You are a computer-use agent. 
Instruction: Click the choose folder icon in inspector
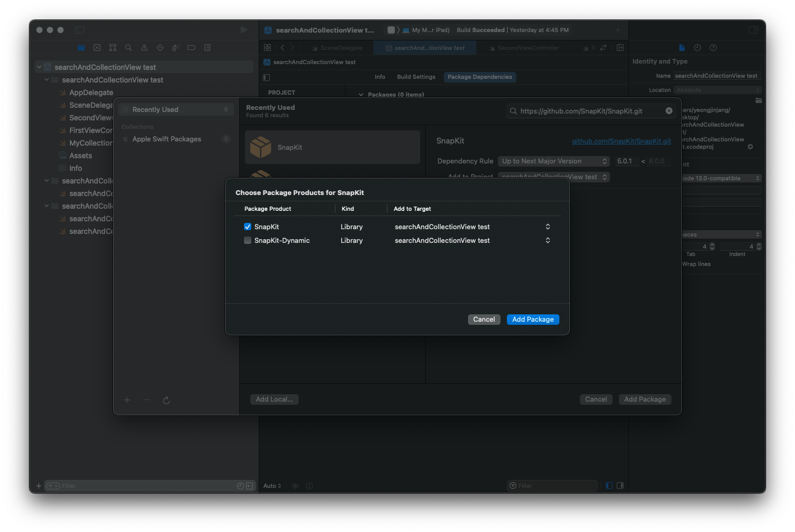pyautogui.click(x=758, y=100)
